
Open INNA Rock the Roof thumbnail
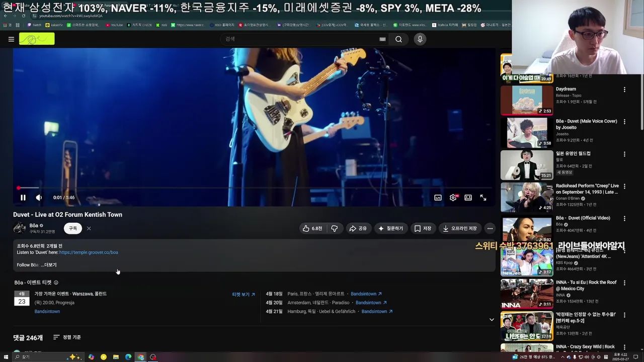pyautogui.click(x=527, y=293)
